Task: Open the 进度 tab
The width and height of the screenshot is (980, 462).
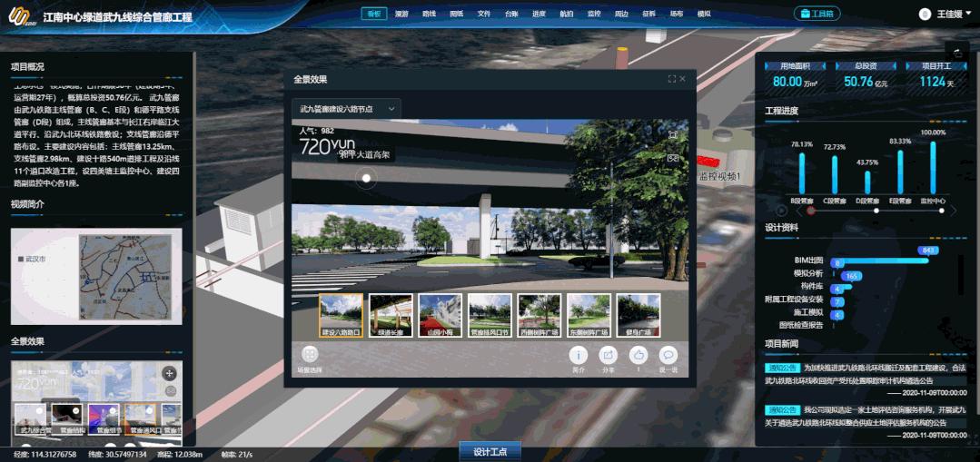Action: [539, 14]
